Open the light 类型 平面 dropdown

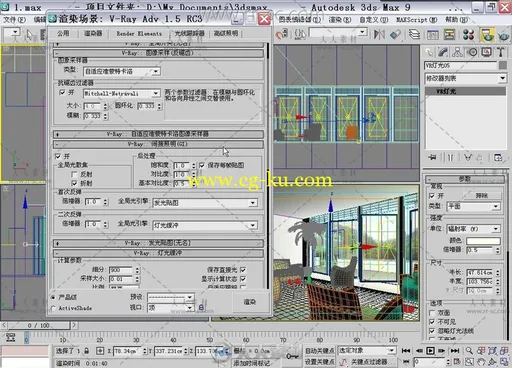click(x=473, y=206)
